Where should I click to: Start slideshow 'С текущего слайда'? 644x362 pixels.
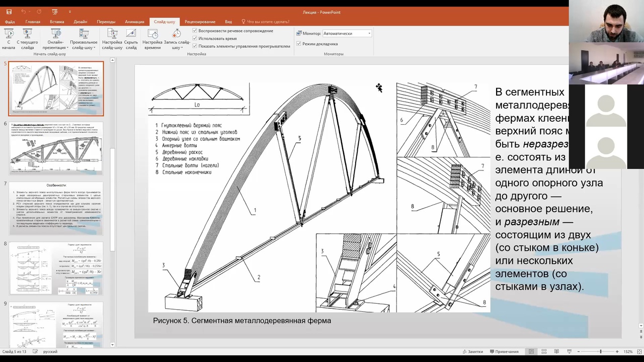(x=27, y=39)
